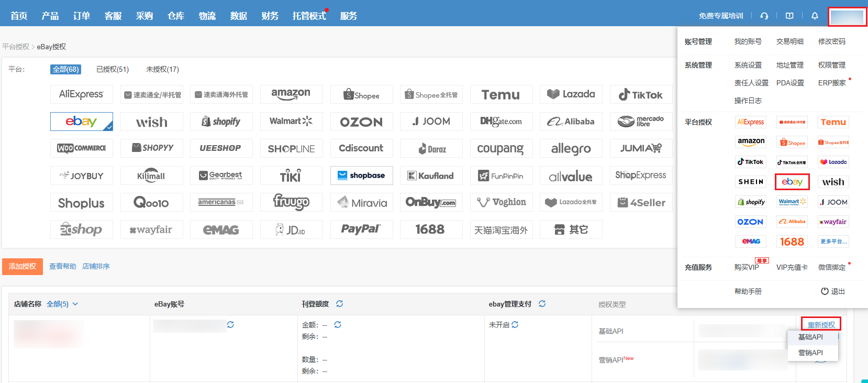
Task: Open 更多平台 in the dropdown panel
Action: point(833,242)
